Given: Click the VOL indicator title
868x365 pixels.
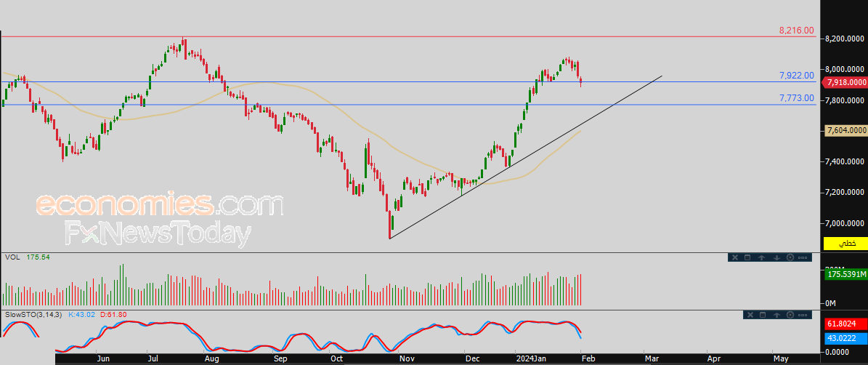Looking at the screenshot, I should pyautogui.click(x=12, y=257).
